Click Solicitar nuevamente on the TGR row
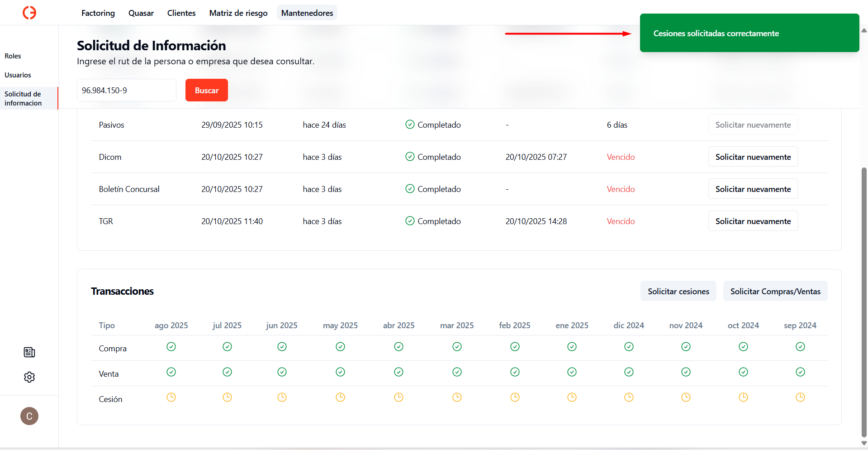The image size is (868, 450). click(753, 220)
